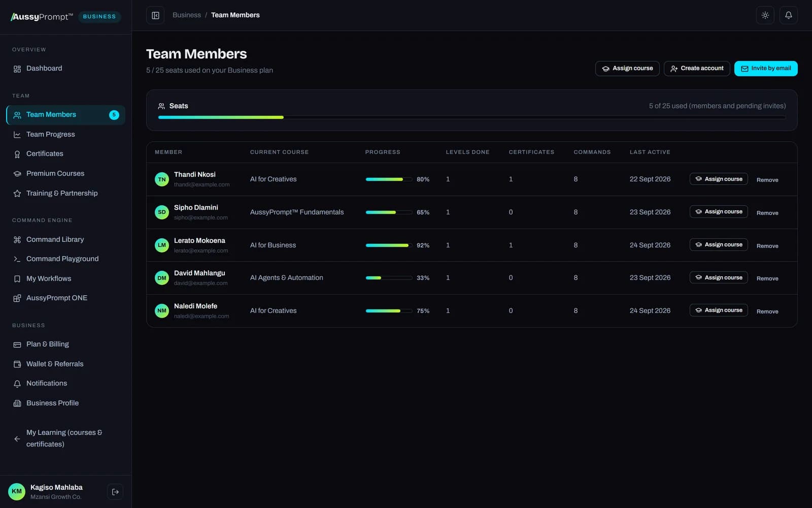Viewport: 812px width, 508px height.
Task: Toggle light theme sun icon
Action: [x=765, y=15]
